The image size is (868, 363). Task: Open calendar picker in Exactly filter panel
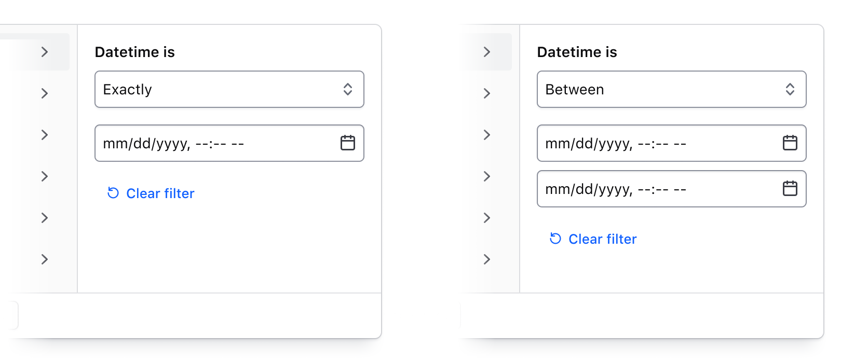click(x=347, y=143)
